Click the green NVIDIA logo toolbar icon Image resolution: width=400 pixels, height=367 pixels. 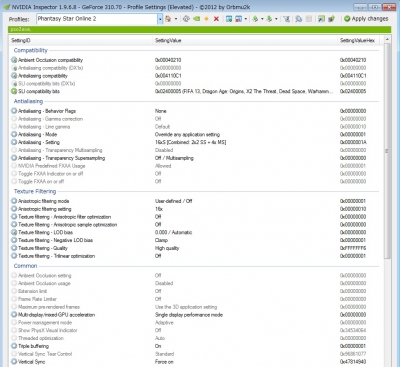pos(197,19)
